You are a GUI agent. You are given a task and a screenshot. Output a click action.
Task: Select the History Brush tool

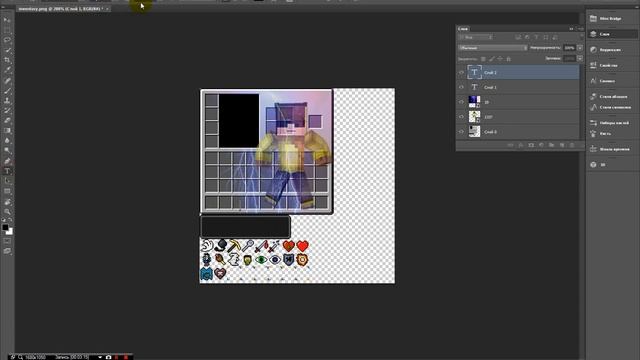7,111
